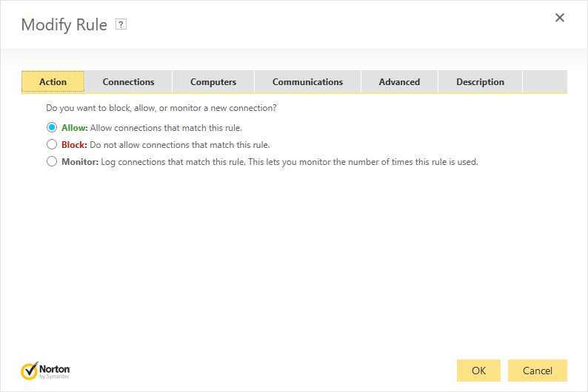
Task: Select the Block radio button
Action: (x=52, y=144)
